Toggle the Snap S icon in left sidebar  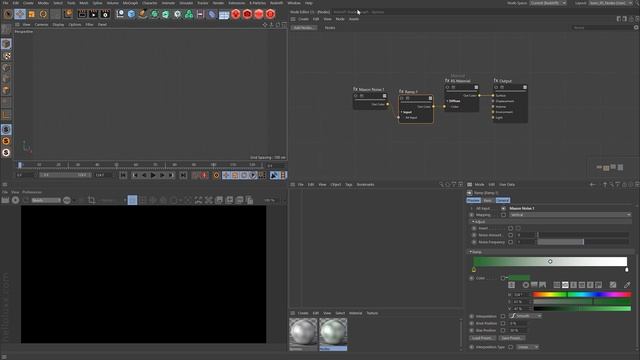coord(6,129)
